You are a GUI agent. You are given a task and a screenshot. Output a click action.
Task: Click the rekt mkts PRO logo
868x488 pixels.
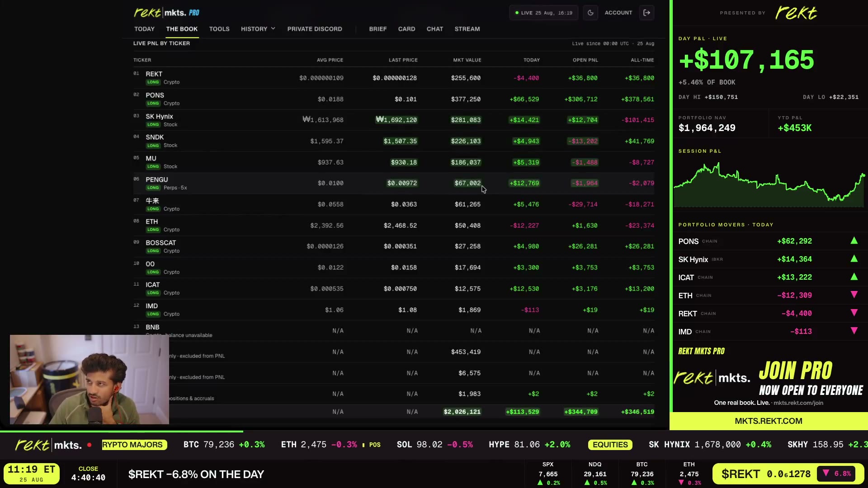click(167, 13)
